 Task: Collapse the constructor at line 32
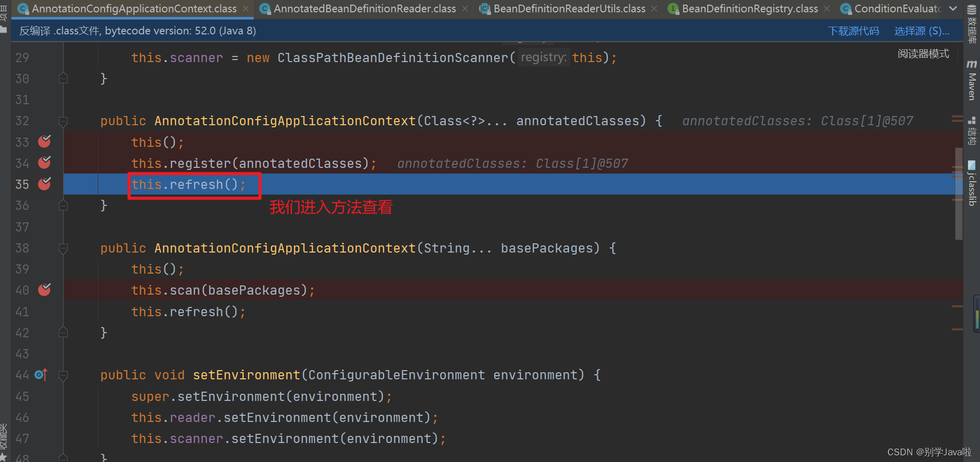point(64,122)
